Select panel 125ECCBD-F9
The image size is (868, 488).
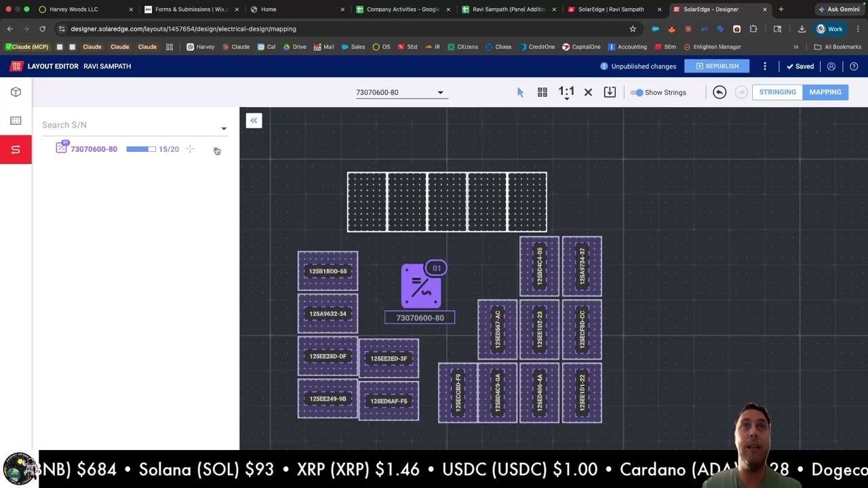click(458, 393)
